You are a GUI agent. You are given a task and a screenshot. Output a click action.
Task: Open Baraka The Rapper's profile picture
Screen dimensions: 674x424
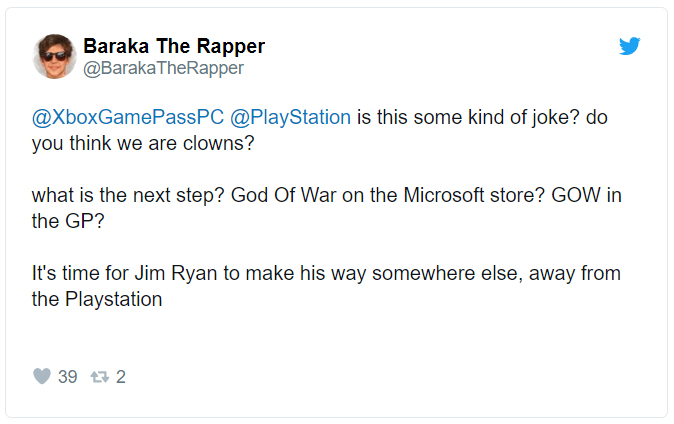(x=55, y=56)
